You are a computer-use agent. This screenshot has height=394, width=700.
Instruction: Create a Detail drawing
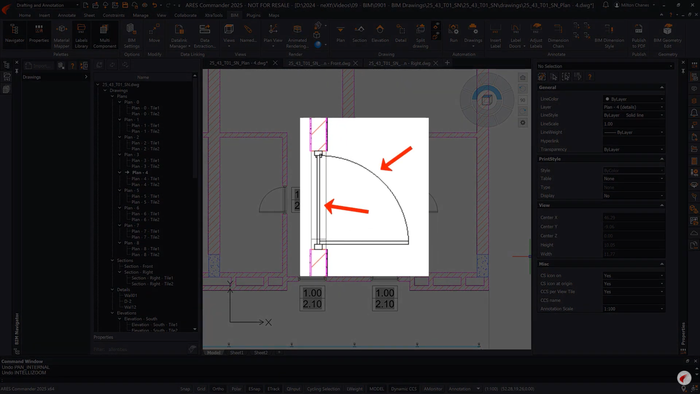click(x=400, y=34)
